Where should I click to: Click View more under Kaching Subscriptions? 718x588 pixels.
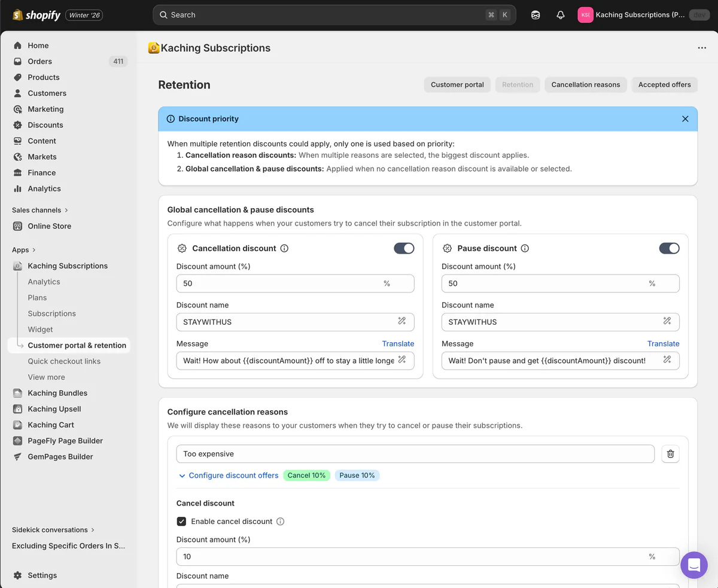(46, 377)
